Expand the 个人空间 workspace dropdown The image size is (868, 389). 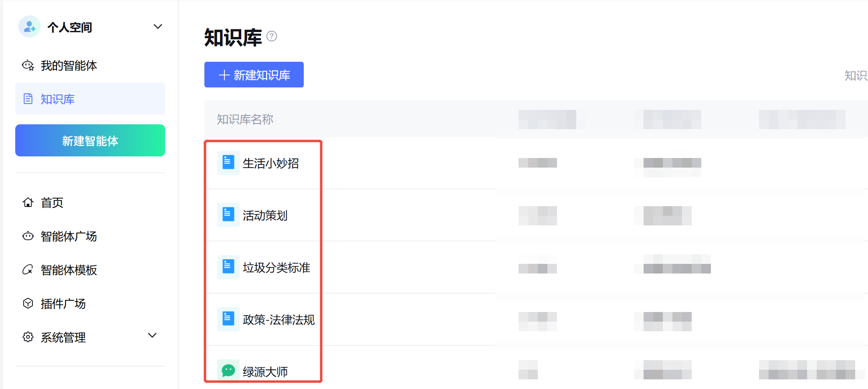point(157,27)
